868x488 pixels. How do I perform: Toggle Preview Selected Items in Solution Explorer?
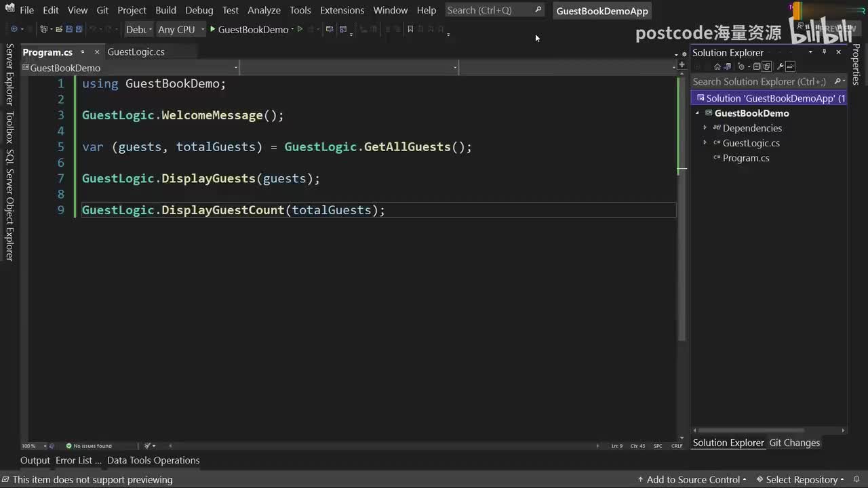pos(790,66)
